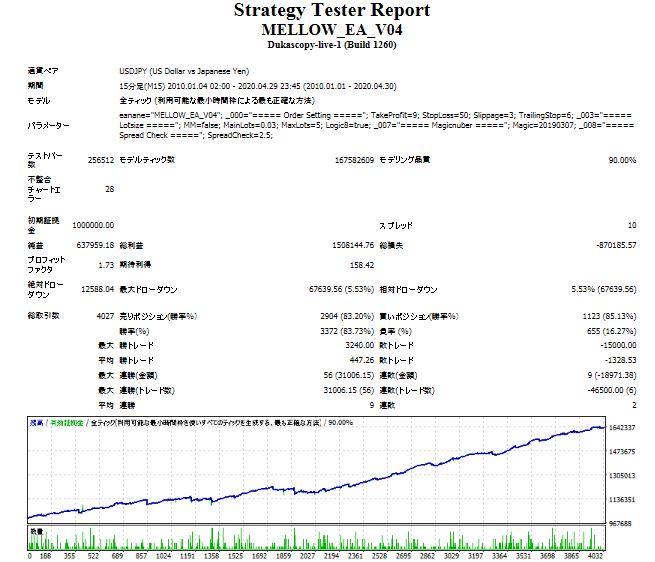655x562 pixels.
Task: Click the '相対ドローダウン' label
Action: [x=408, y=290]
